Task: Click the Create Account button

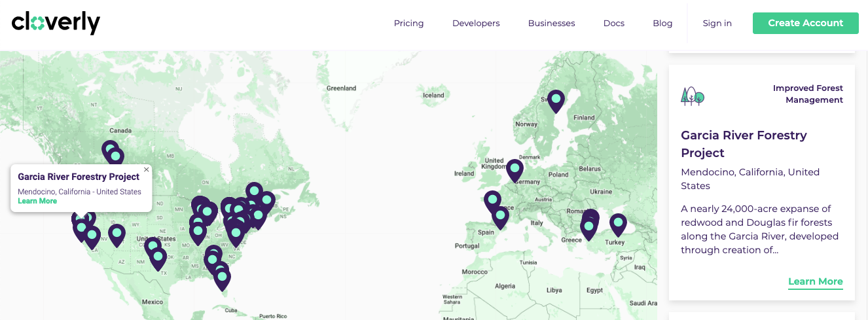Action: (x=805, y=23)
